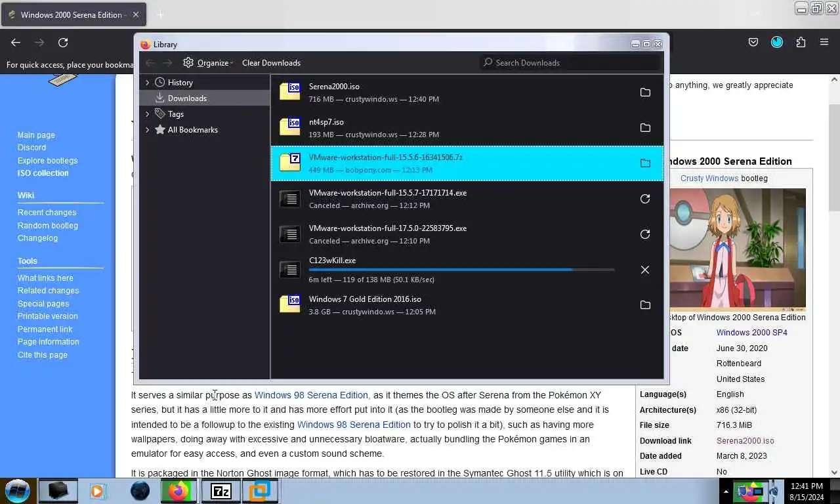Open the black window taskbar icon
The width and height of the screenshot is (840, 504).
pos(58,491)
